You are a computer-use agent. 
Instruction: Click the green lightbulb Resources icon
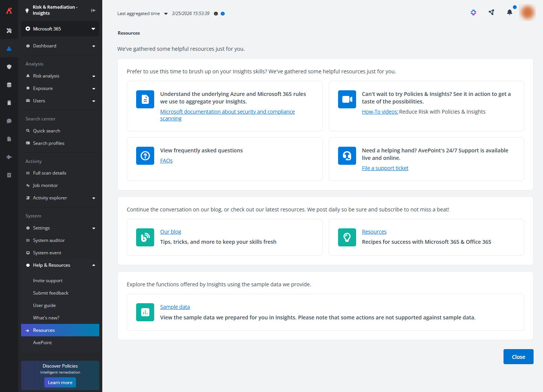pos(347,237)
